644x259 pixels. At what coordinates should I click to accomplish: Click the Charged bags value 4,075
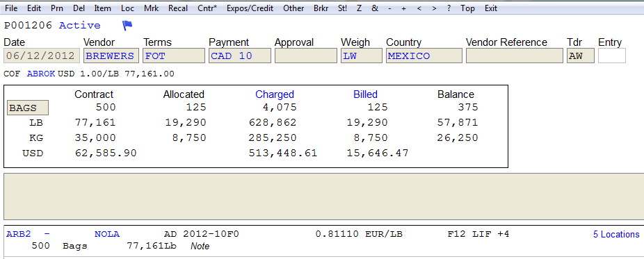pos(280,108)
